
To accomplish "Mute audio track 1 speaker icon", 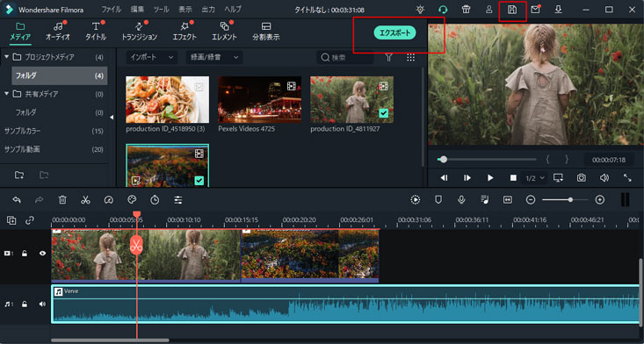I will (x=42, y=305).
